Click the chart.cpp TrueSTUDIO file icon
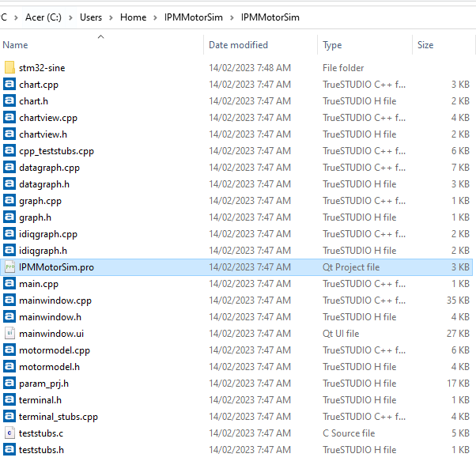 click(9, 85)
